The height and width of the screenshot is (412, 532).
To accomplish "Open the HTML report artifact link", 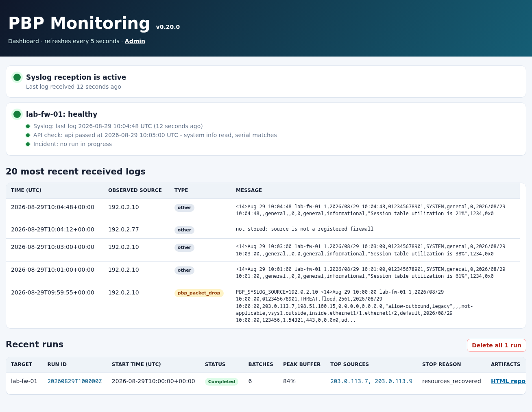I will pyautogui.click(x=508, y=381).
